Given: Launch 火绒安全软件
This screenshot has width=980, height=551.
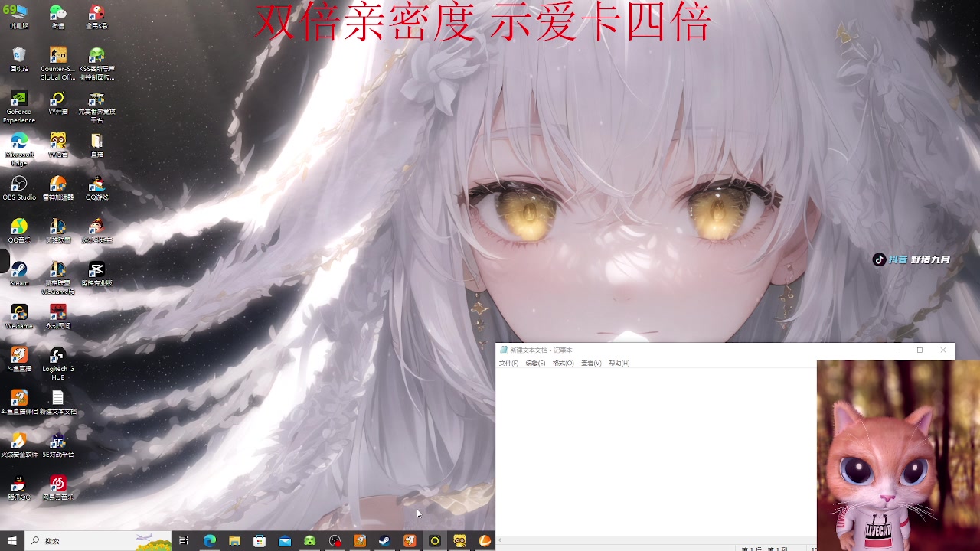Looking at the screenshot, I should (x=19, y=442).
